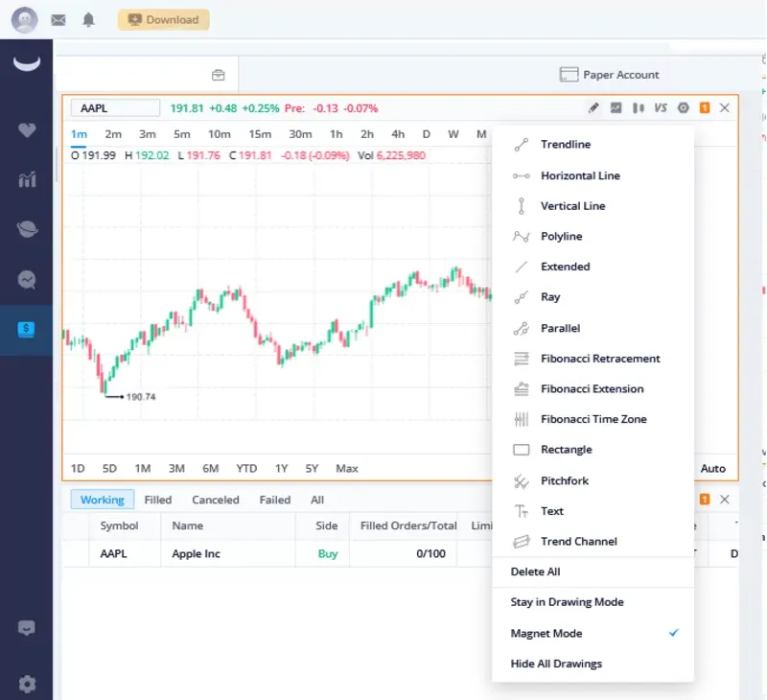767x700 pixels.
Task: Switch to the Working orders tab
Action: 103,500
